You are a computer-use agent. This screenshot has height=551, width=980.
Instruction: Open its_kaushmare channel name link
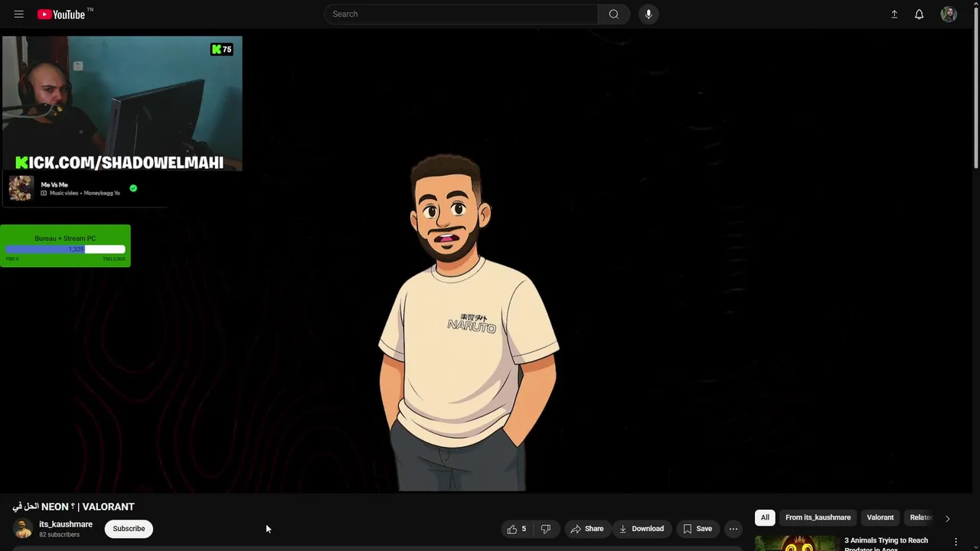click(x=66, y=524)
